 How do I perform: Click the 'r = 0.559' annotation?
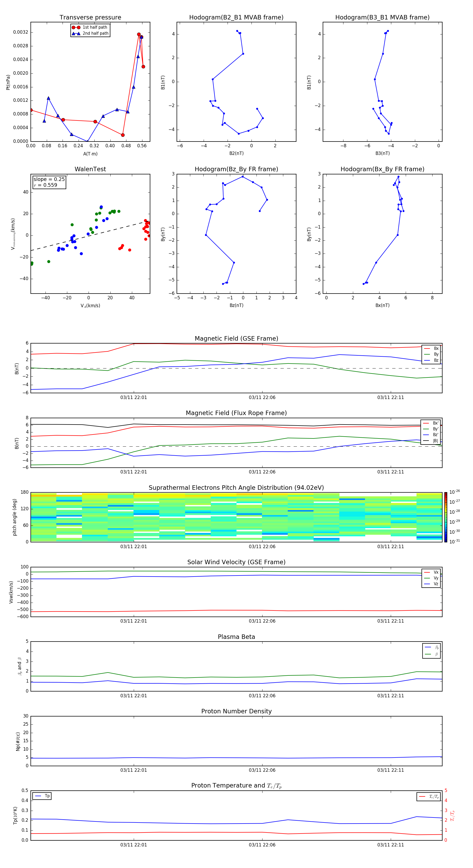(45, 185)
